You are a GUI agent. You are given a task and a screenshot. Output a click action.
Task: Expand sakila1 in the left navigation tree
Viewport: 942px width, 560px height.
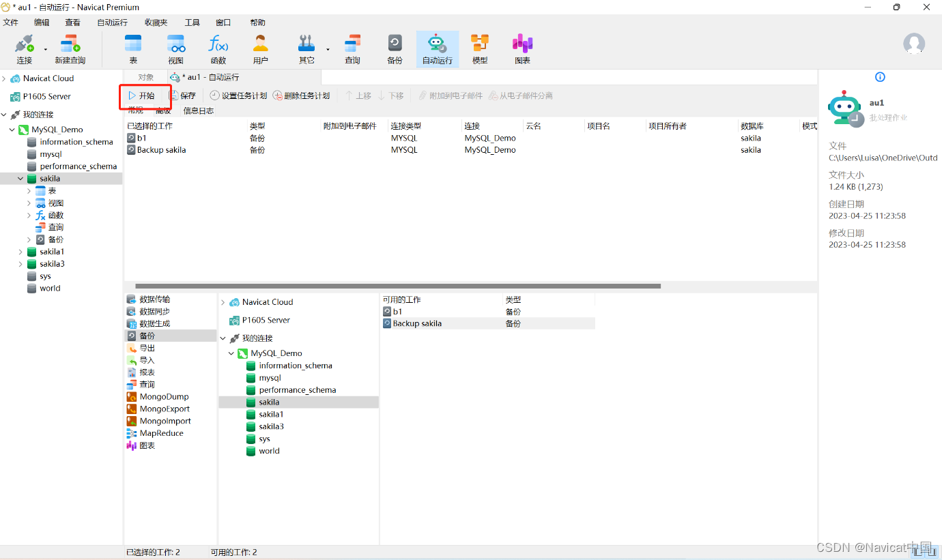20,252
